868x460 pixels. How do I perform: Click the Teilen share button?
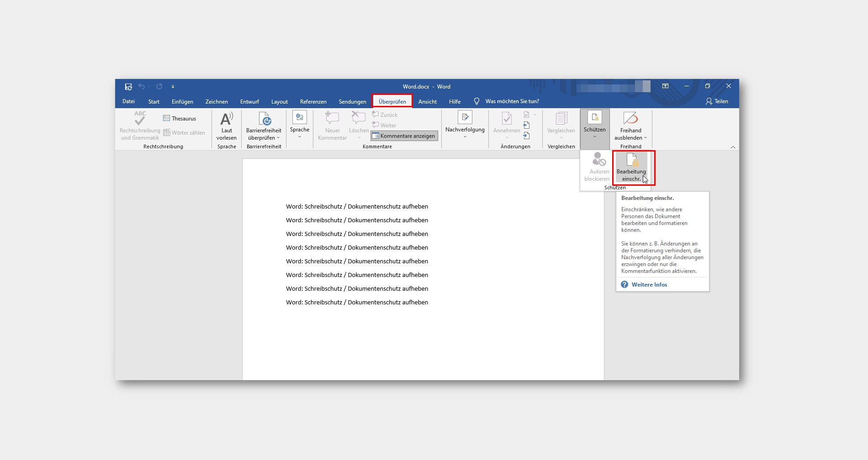tap(717, 101)
